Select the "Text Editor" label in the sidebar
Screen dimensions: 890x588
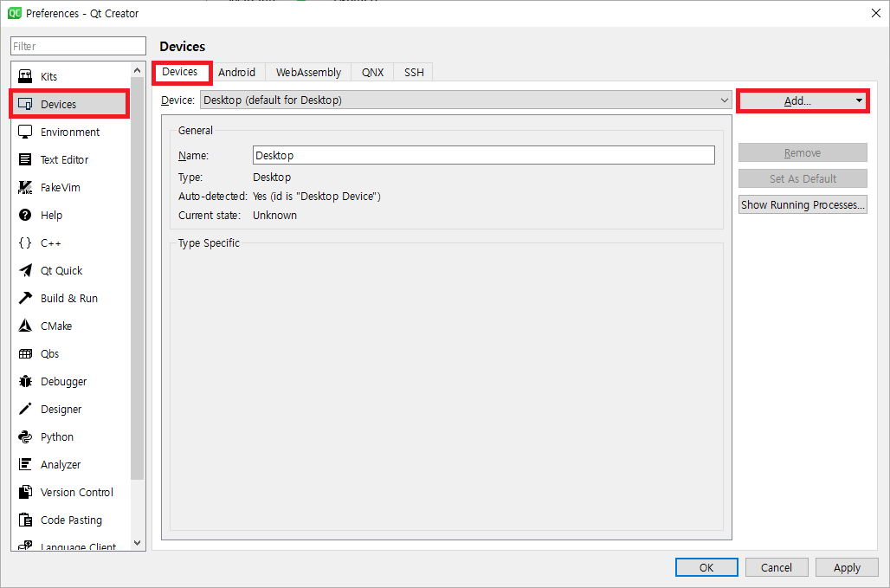[x=65, y=159]
